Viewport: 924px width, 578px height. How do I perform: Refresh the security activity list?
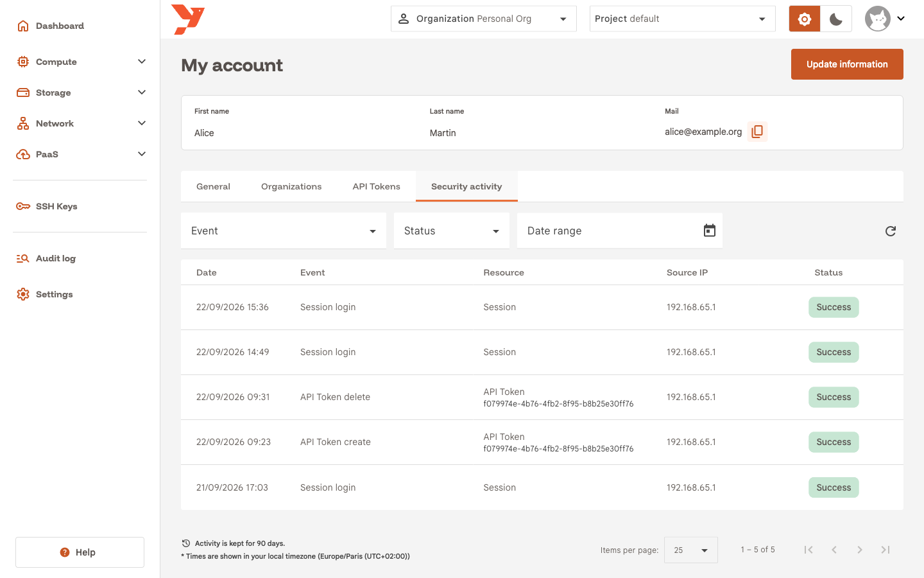pyautogui.click(x=891, y=231)
